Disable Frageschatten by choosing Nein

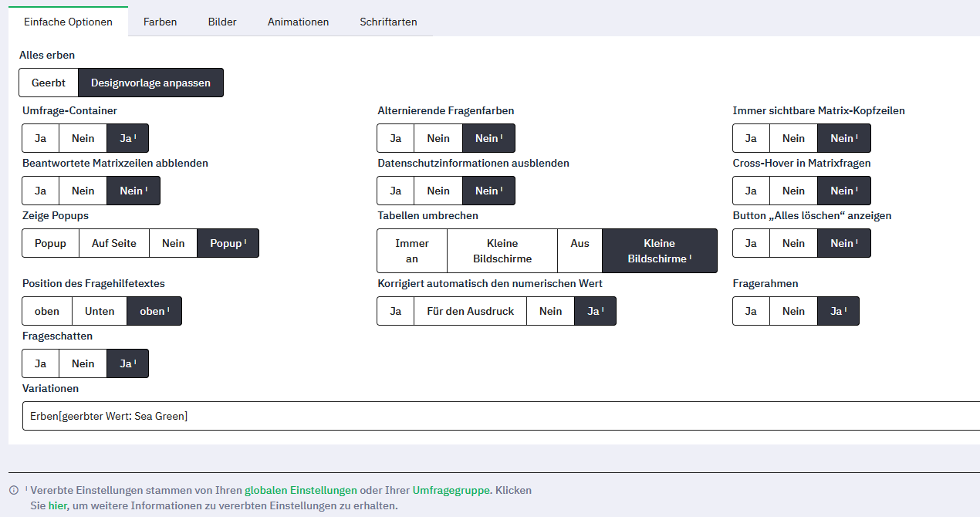[x=83, y=363]
